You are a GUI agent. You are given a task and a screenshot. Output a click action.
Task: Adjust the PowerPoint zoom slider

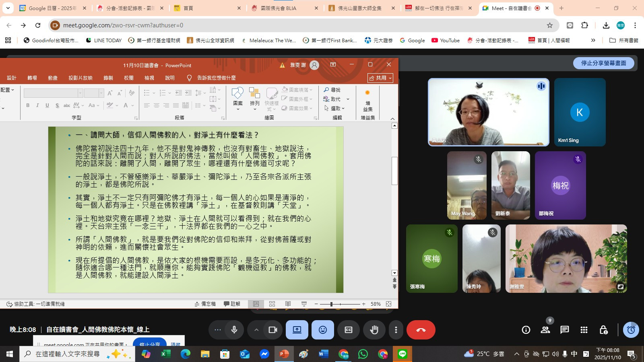tap(331, 304)
